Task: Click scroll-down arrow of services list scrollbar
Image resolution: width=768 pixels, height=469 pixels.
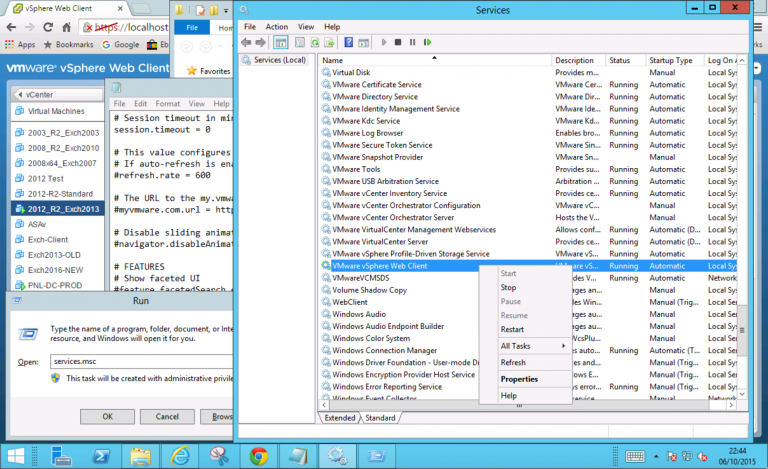Action: [x=742, y=394]
